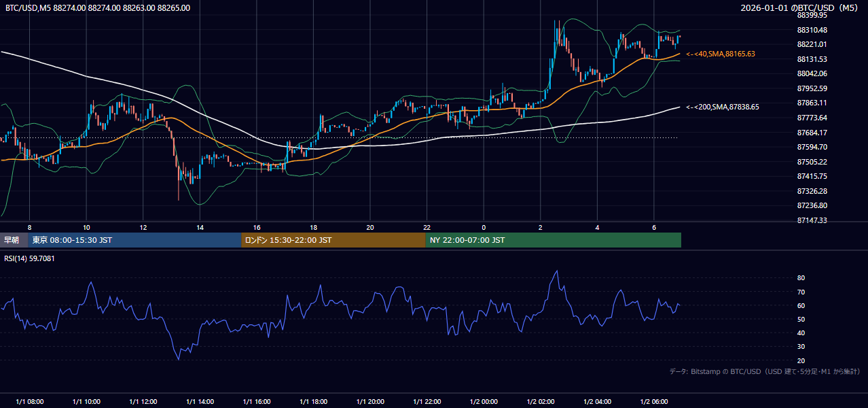Click hour label 22 under price chart
The image size is (868, 408).
(427, 227)
